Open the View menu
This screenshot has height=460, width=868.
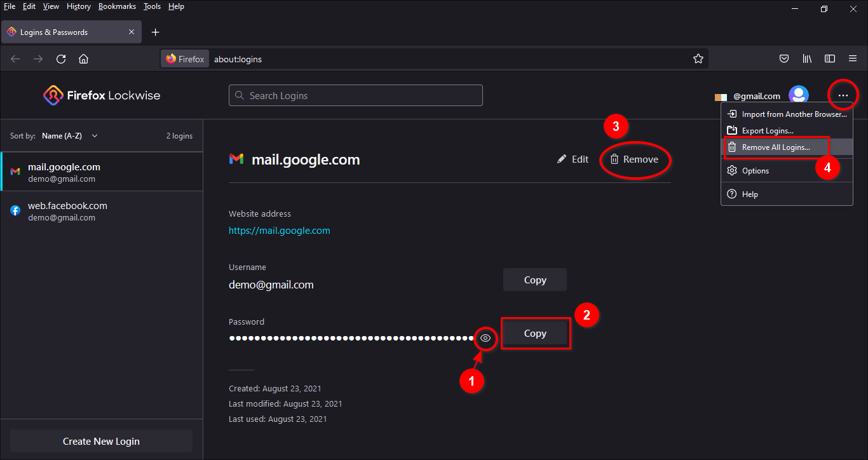coord(51,6)
